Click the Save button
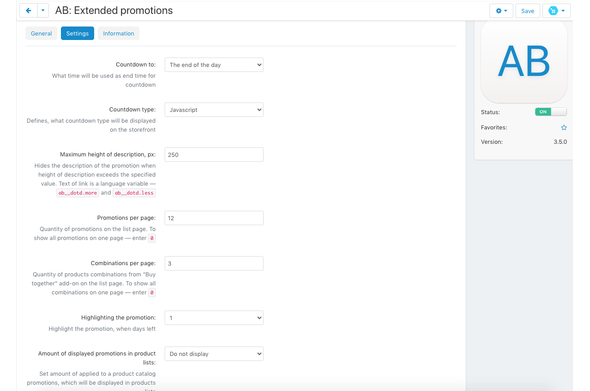This screenshot has height=391, width=590. [527, 11]
